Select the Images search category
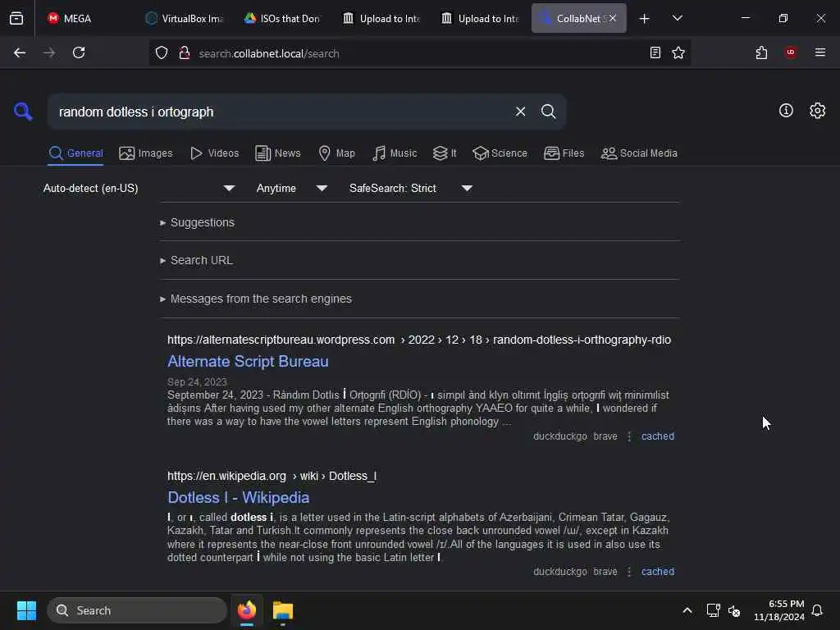This screenshot has height=630, width=840. [146, 153]
